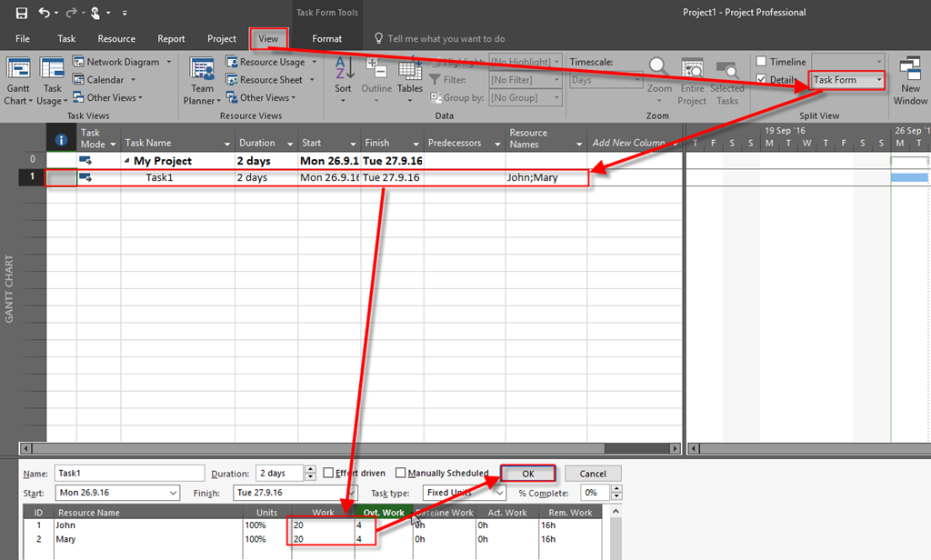
Task: Open the Report ribbon tab
Action: (x=171, y=39)
